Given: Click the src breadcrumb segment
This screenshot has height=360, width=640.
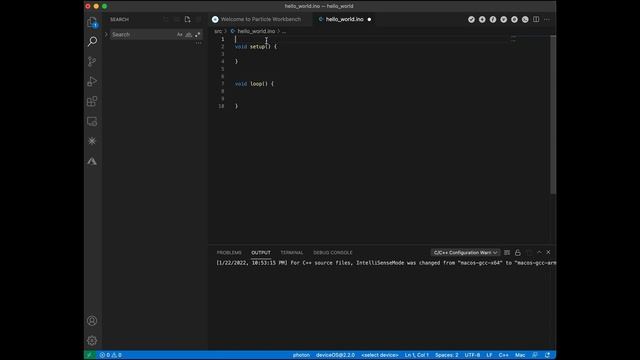Looking at the screenshot, I should 218,31.
